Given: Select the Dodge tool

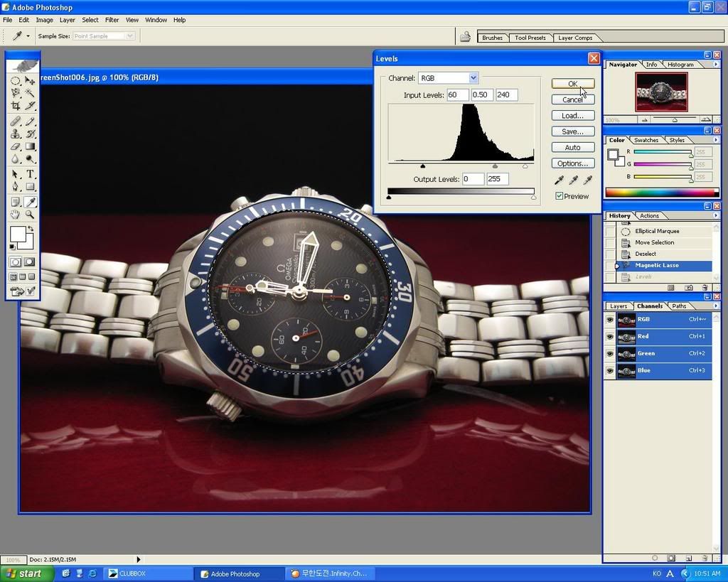Looking at the screenshot, I should [30, 159].
